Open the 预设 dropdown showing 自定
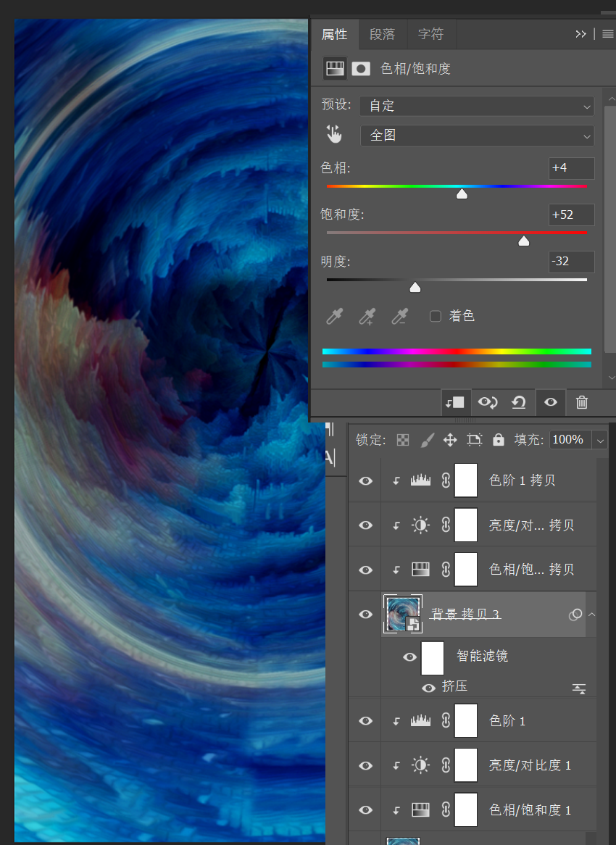The height and width of the screenshot is (845, 616). coord(476,106)
